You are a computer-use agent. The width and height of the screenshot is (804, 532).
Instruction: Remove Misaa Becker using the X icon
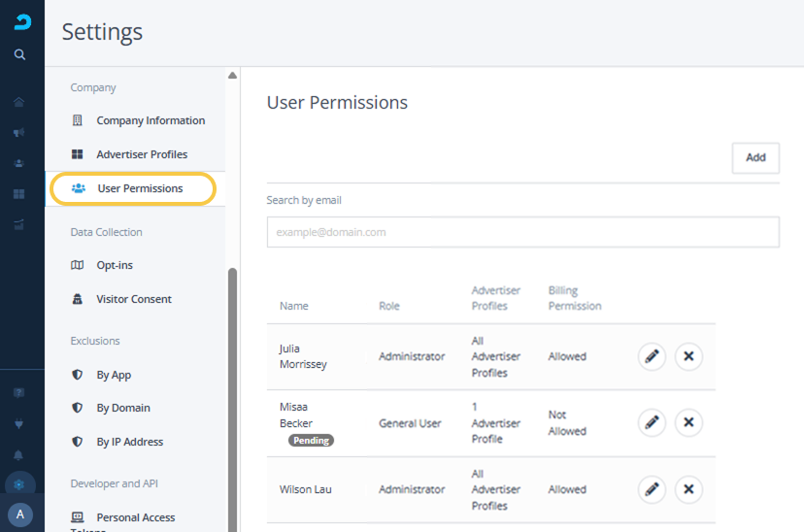click(688, 422)
